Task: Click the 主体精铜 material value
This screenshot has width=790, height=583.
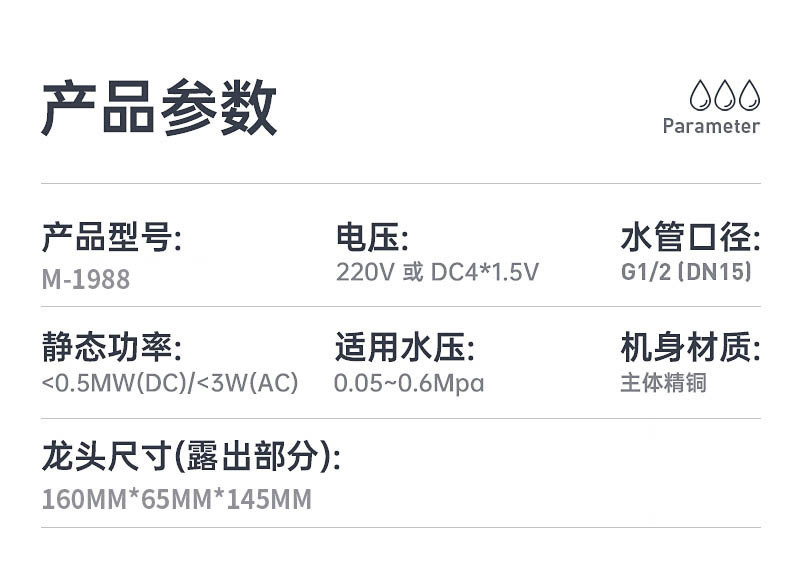Action: [x=663, y=383]
